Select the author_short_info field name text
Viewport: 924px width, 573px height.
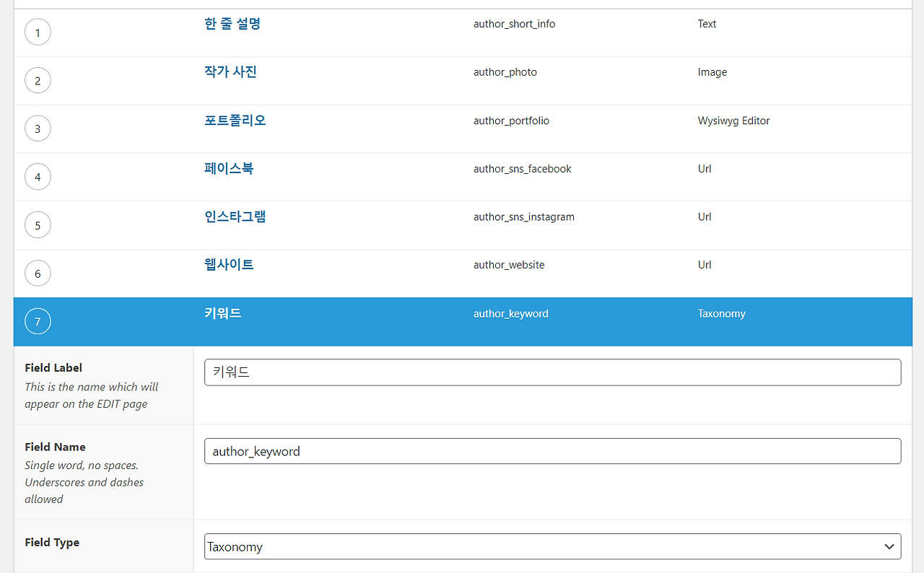pos(515,24)
